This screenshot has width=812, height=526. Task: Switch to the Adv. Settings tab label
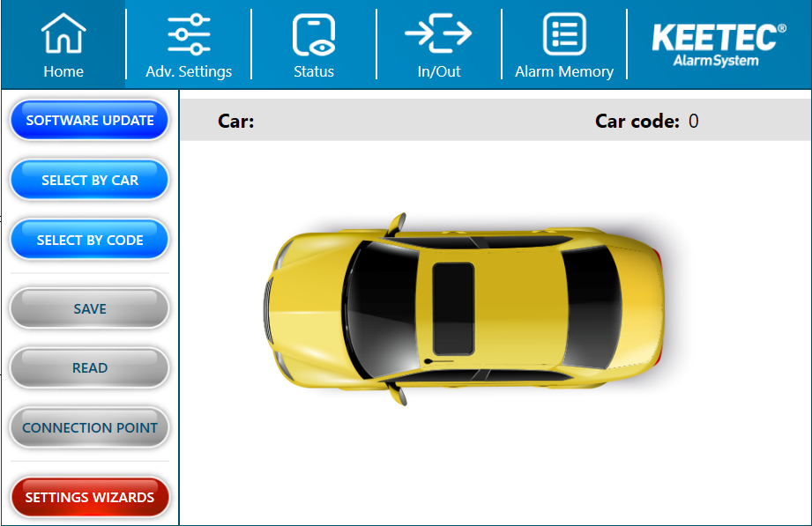coord(189,71)
